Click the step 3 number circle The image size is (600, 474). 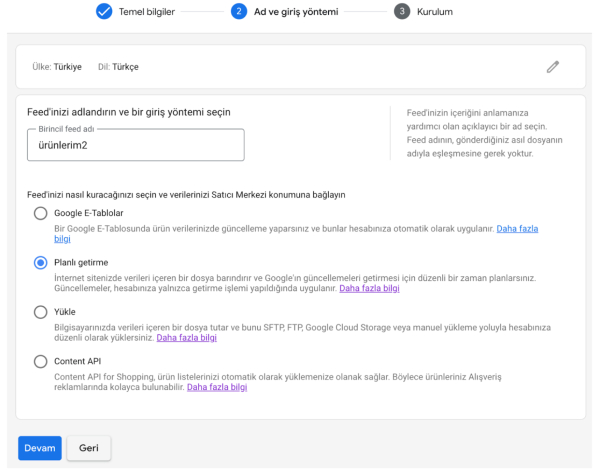pyautogui.click(x=401, y=12)
